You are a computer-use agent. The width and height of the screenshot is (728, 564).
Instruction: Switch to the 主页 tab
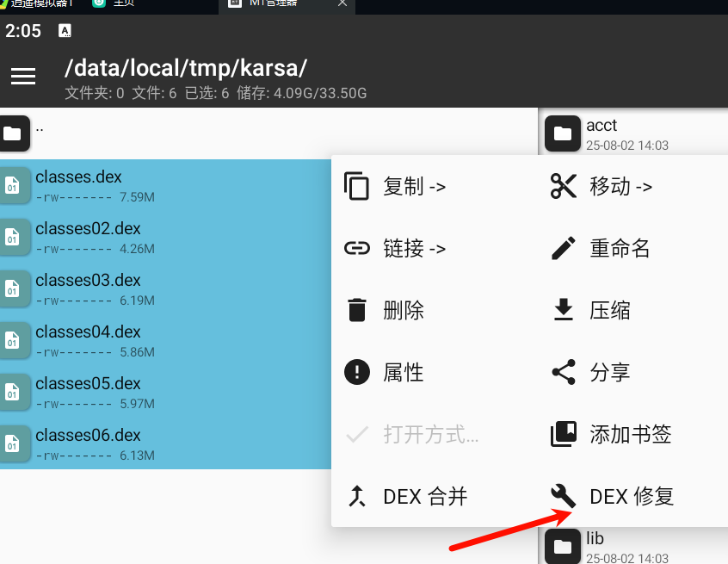click(x=120, y=3)
